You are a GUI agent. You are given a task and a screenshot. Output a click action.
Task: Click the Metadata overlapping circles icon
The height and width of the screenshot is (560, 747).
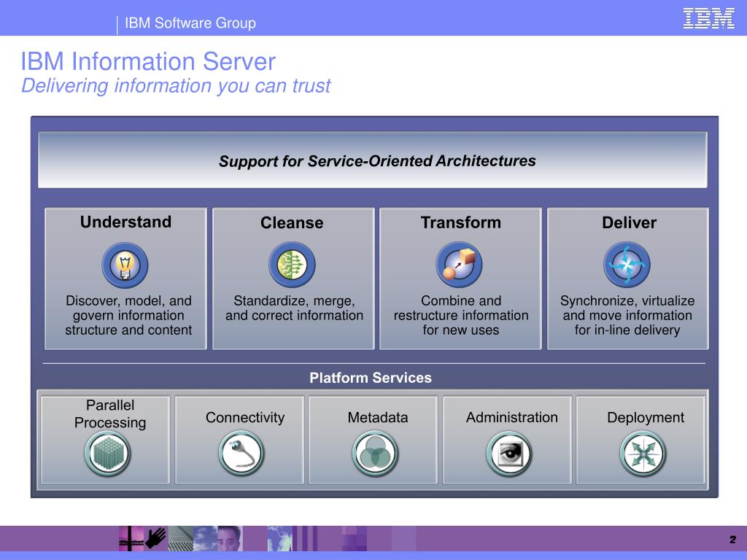[376, 454]
